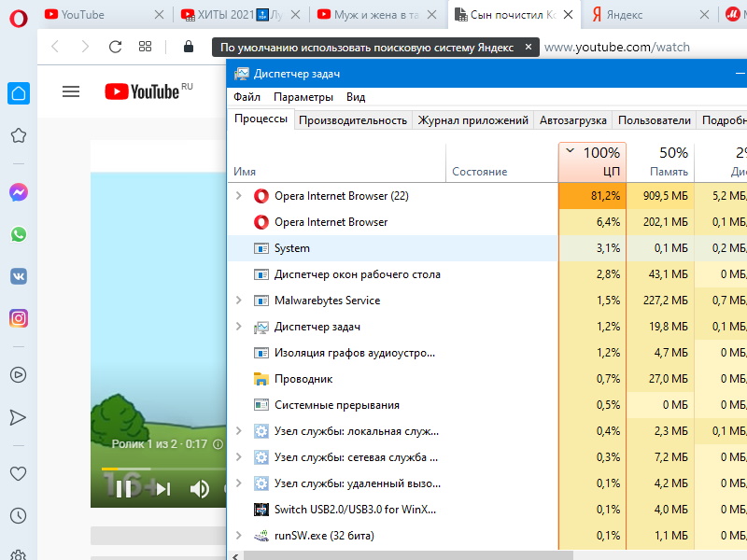Image resolution: width=747 pixels, height=560 pixels.
Task: Expand Узел службы: локальная служба row
Action: (x=239, y=431)
